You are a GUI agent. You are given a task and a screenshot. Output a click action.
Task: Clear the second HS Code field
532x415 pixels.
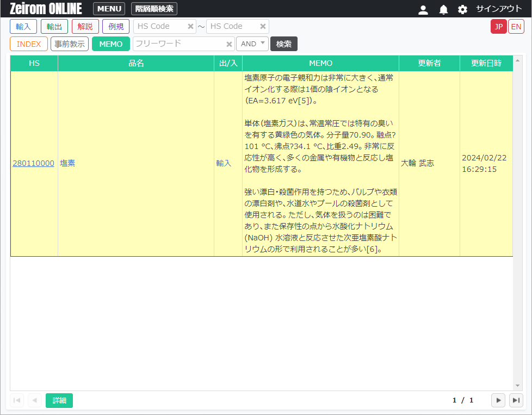(263, 26)
